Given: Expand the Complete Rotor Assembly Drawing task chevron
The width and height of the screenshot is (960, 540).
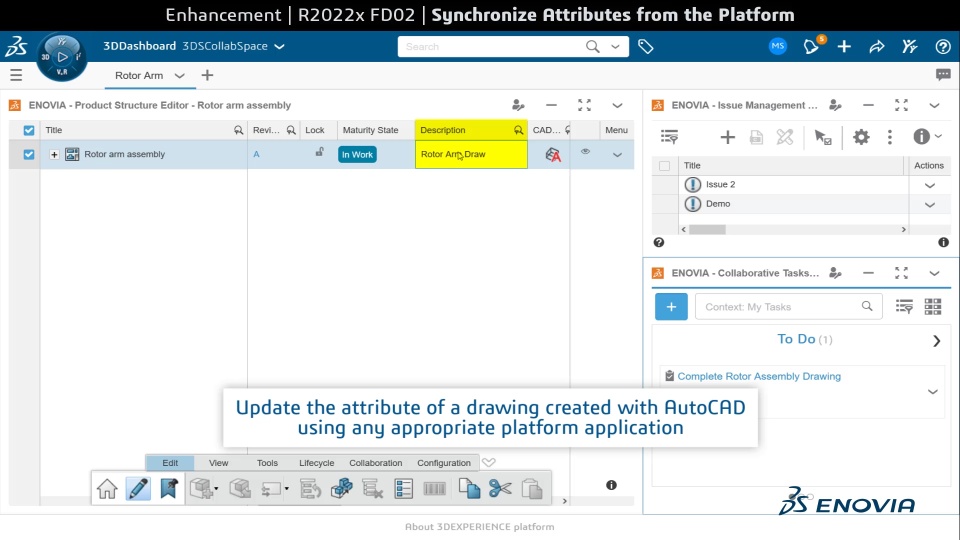Looking at the screenshot, I should [x=932, y=392].
